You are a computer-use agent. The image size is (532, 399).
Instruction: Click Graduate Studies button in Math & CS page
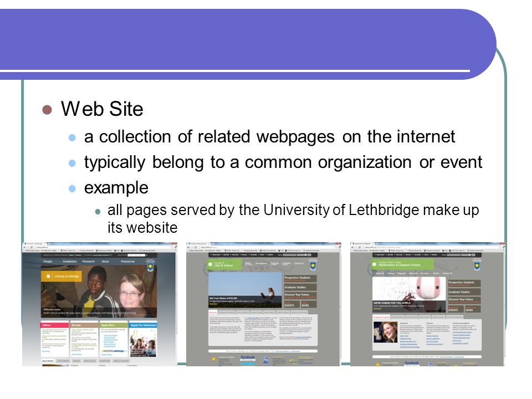tap(464, 292)
